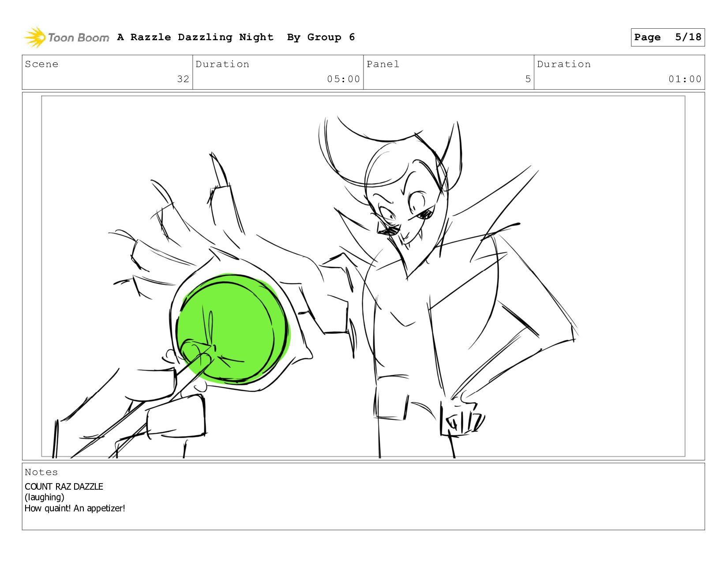The width and height of the screenshot is (728, 563).
Task: Click the "(laughing)" direction note
Action: [45, 497]
